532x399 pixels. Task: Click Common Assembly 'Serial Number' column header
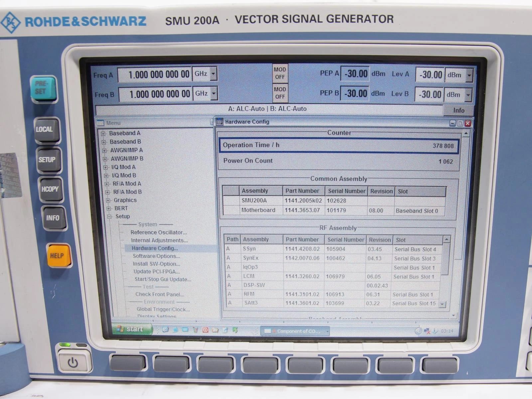coord(346,191)
